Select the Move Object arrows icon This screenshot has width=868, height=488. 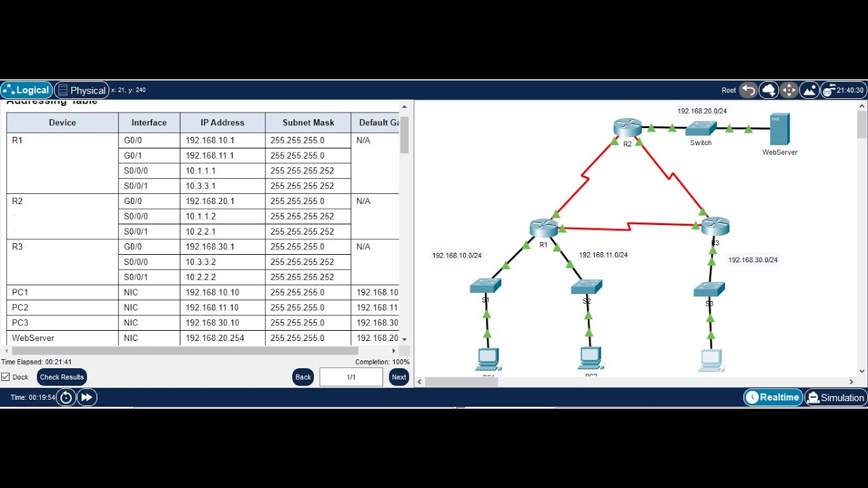click(789, 90)
